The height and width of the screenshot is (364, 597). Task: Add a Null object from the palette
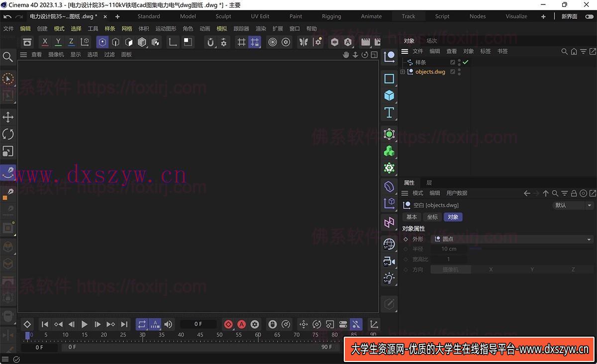point(389,57)
